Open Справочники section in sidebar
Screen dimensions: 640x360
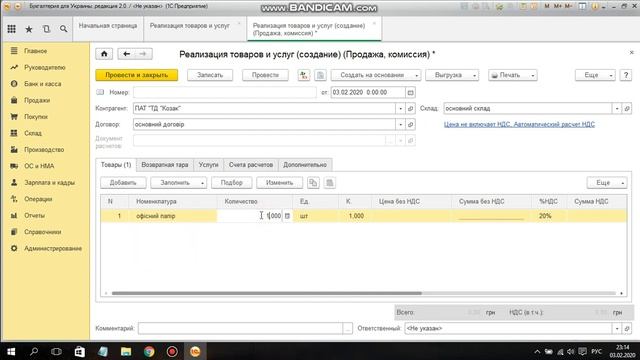[x=42, y=232]
